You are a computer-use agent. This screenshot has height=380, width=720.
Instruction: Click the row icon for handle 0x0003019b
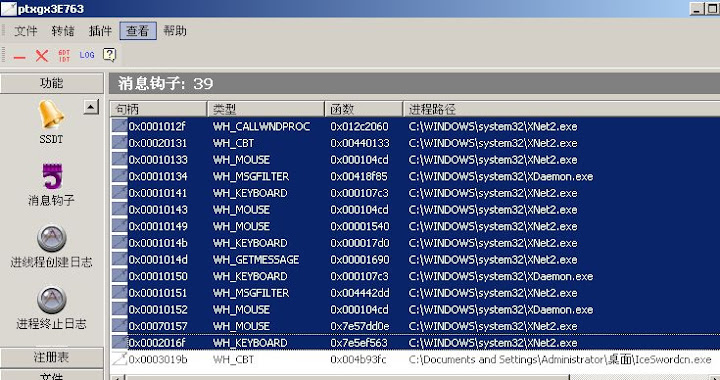pyautogui.click(x=119, y=359)
